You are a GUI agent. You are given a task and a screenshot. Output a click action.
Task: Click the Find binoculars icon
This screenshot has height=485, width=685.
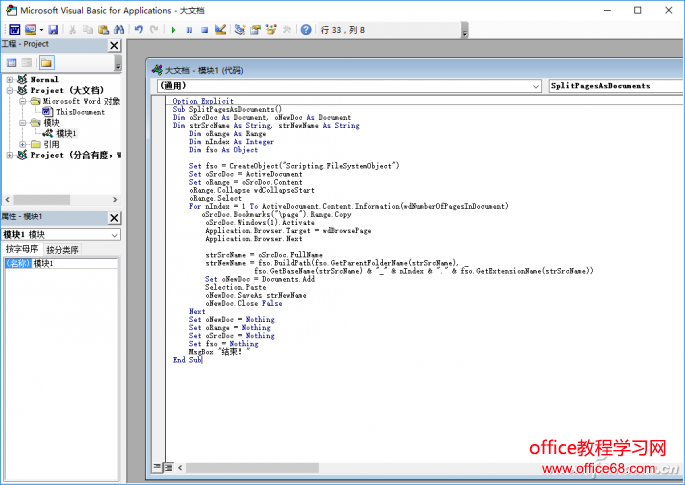119,30
